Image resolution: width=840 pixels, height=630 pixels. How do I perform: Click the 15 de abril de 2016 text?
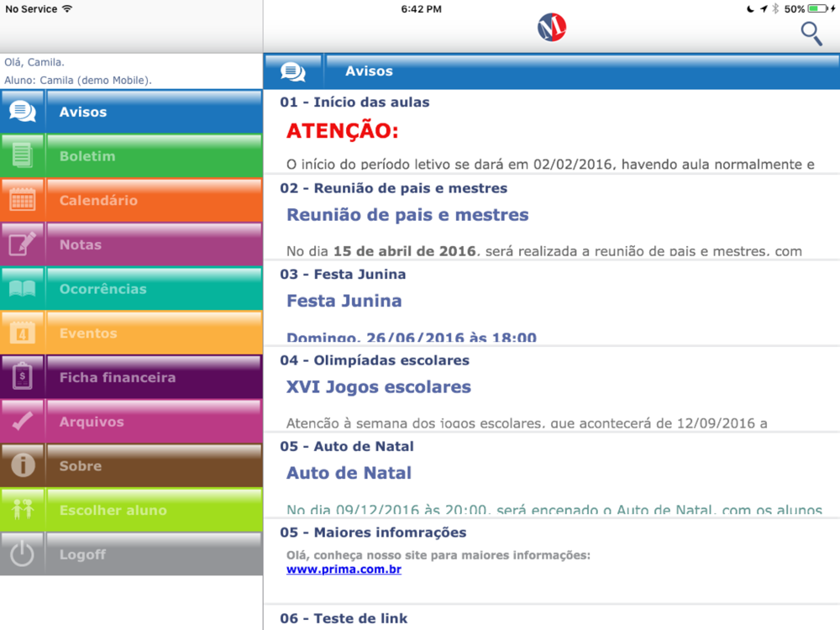point(405,250)
